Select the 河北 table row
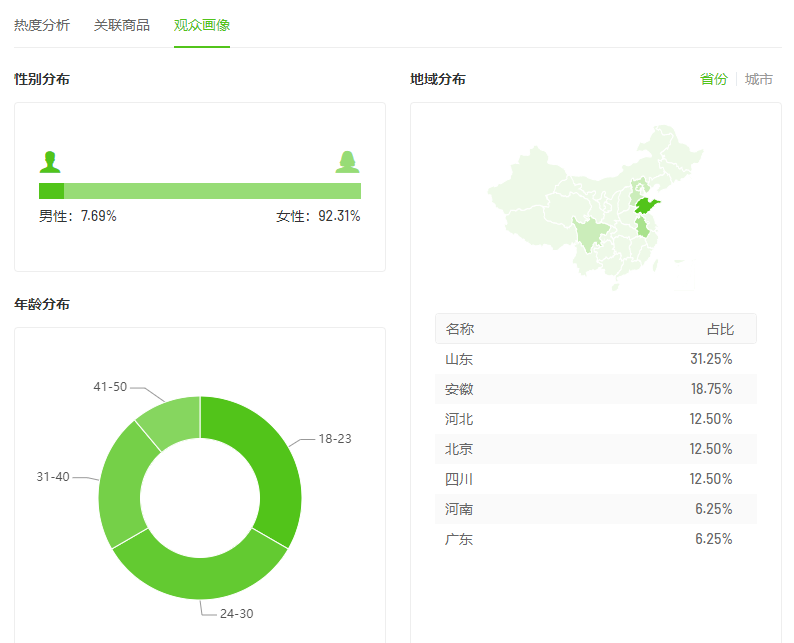The height and width of the screenshot is (643, 794). (x=596, y=419)
